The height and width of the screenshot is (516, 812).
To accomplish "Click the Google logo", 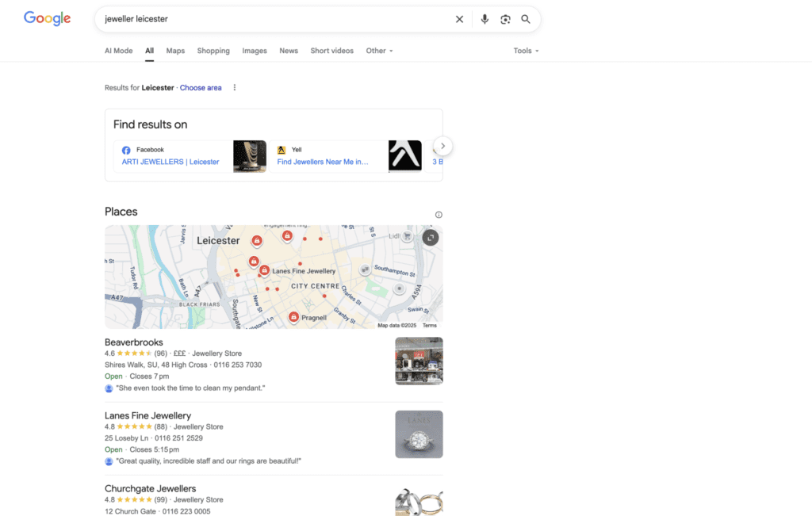I will (47, 18).
